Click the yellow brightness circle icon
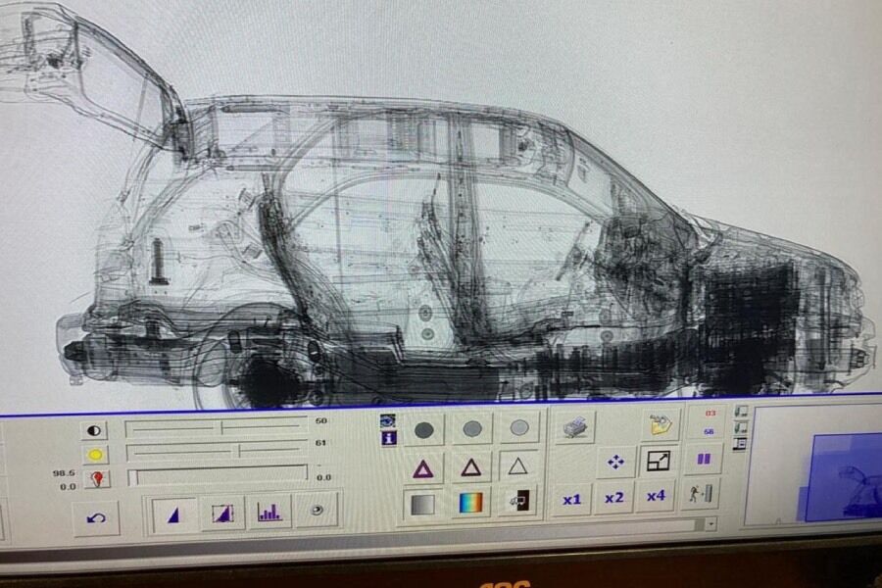882x588 pixels. [x=95, y=454]
